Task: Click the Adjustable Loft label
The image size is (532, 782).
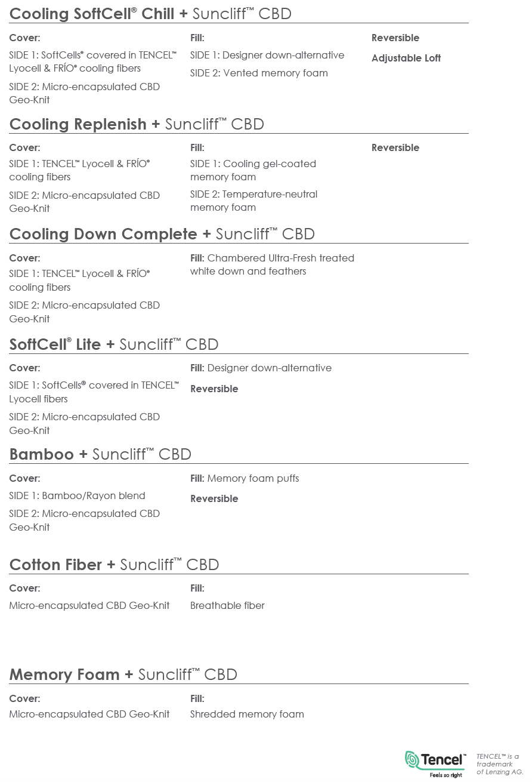Action: pyautogui.click(x=406, y=59)
